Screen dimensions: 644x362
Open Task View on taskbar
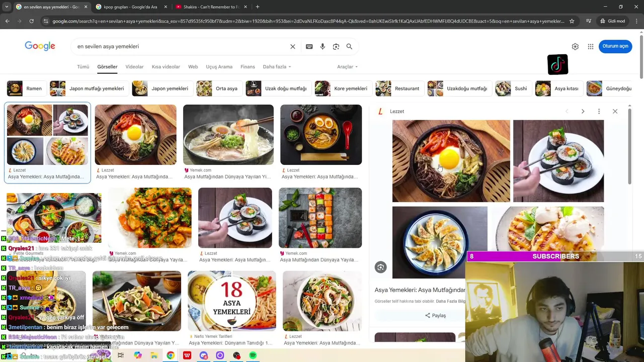click(x=121, y=355)
